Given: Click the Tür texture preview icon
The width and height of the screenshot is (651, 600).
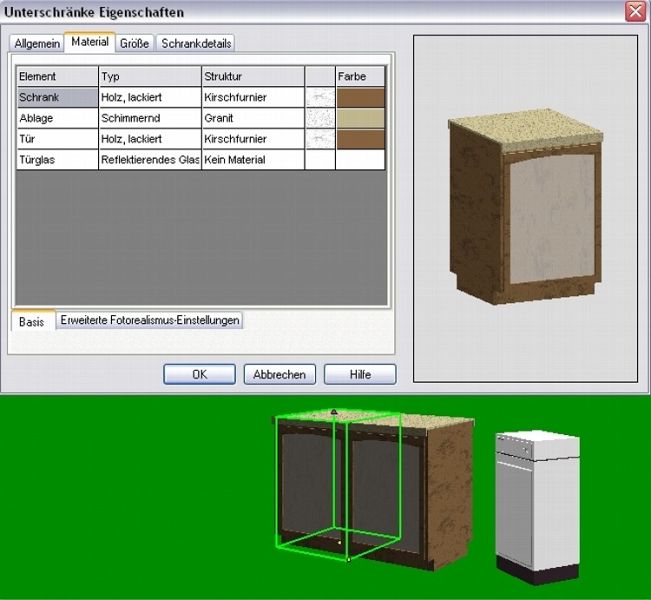Looking at the screenshot, I should 320,139.
